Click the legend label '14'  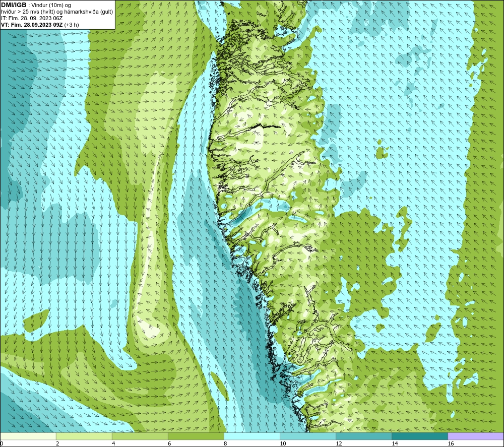[395, 443]
